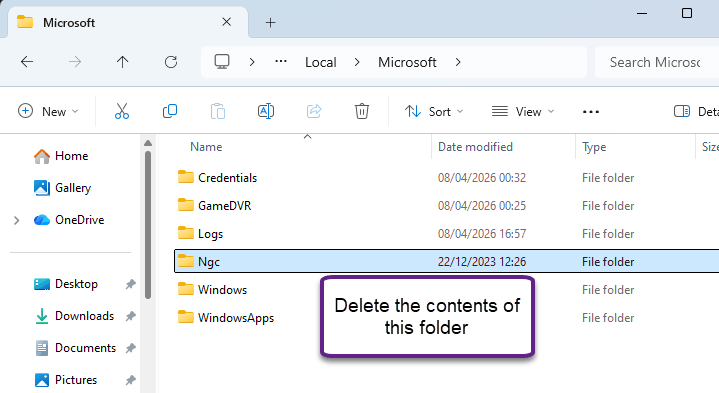
Task: Open Desktop quick access folder
Action: [x=66, y=284]
